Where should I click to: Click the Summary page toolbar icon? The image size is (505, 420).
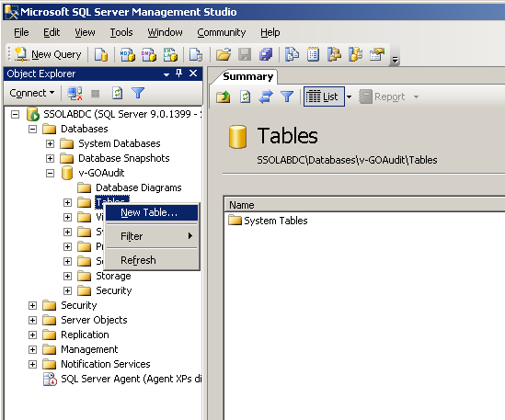coord(314,54)
